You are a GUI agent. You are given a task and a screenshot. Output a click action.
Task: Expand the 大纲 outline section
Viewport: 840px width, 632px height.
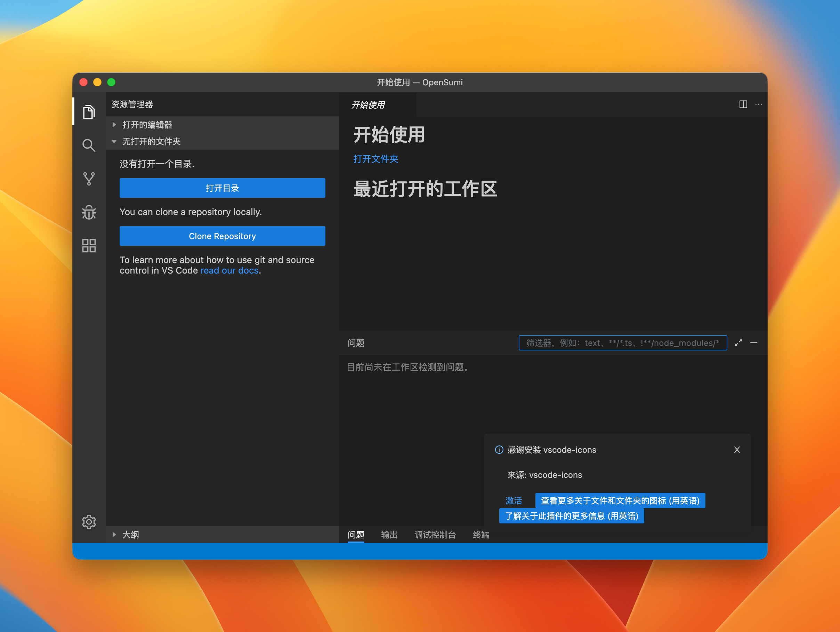(130, 535)
